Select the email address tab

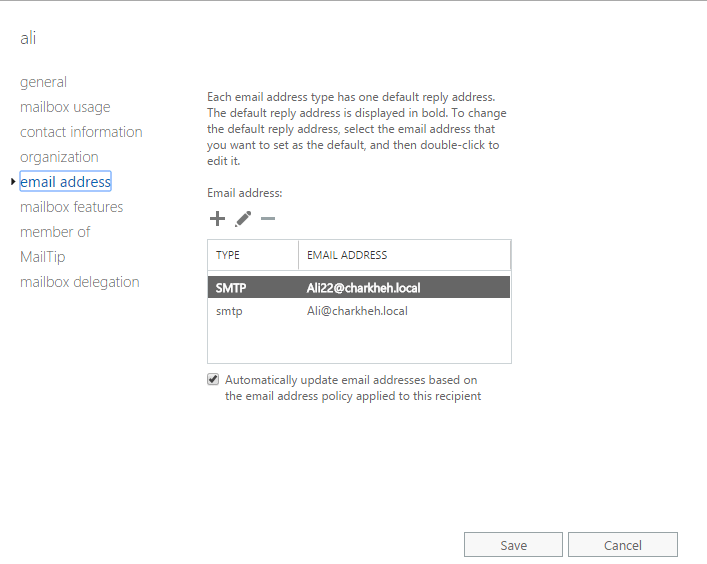65,182
